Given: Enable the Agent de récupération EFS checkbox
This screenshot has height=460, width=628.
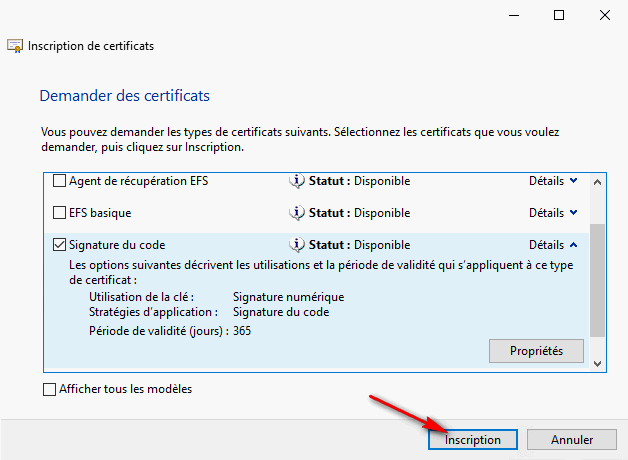Looking at the screenshot, I should pyautogui.click(x=59, y=181).
